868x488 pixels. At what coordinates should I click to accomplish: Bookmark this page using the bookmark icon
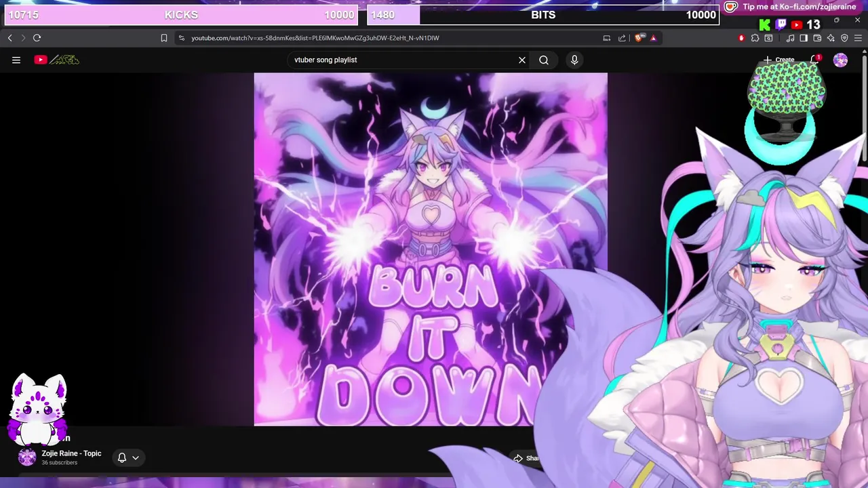tap(163, 38)
